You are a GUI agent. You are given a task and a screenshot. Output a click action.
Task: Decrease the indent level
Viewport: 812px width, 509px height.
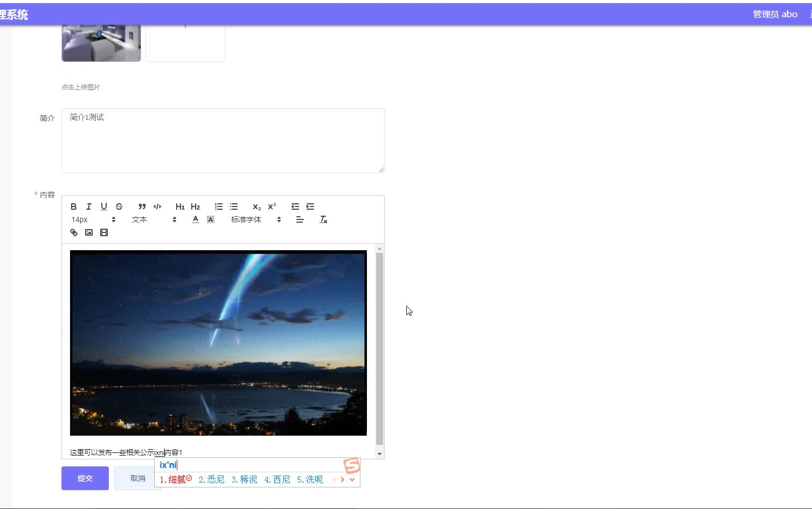coord(295,207)
